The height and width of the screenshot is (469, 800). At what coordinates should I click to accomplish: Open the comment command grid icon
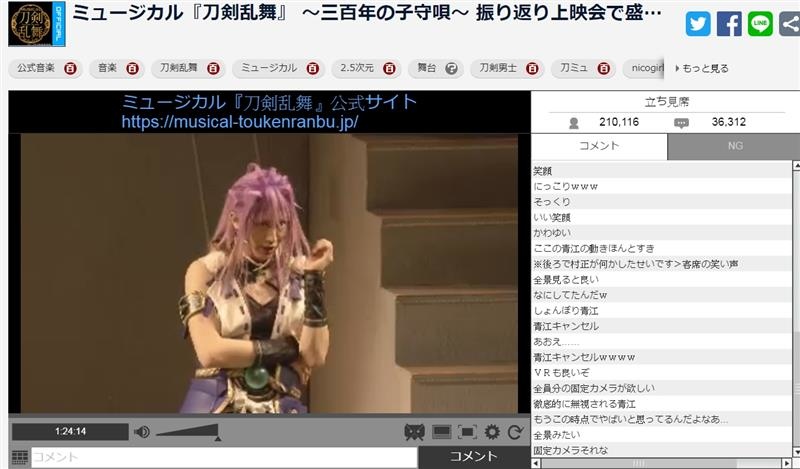(19, 457)
